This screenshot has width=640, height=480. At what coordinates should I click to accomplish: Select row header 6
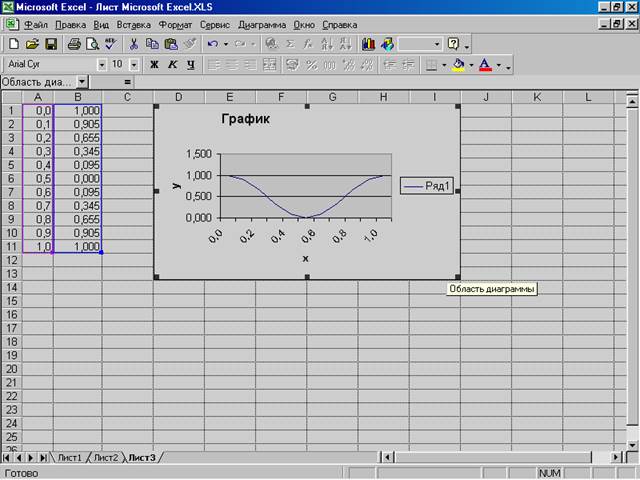point(11,179)
